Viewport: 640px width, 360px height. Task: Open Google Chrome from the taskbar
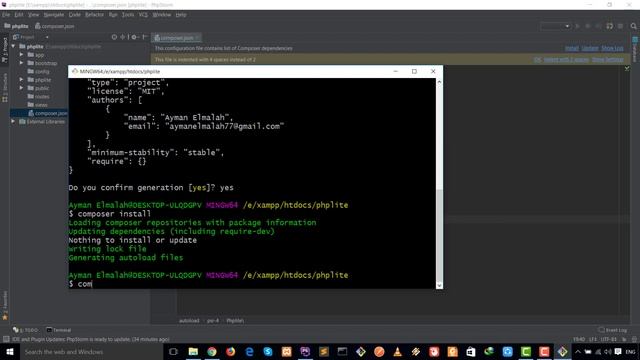click(x=211, y=351)
